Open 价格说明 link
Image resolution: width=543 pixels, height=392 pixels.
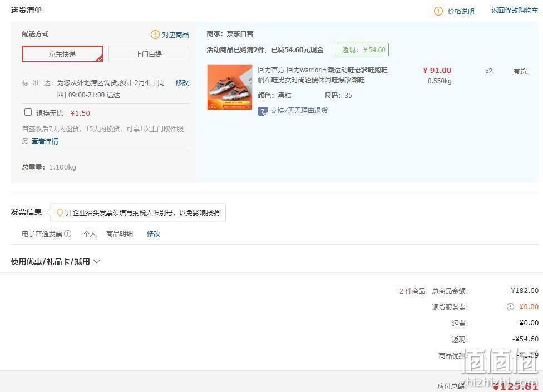point(461,12)
